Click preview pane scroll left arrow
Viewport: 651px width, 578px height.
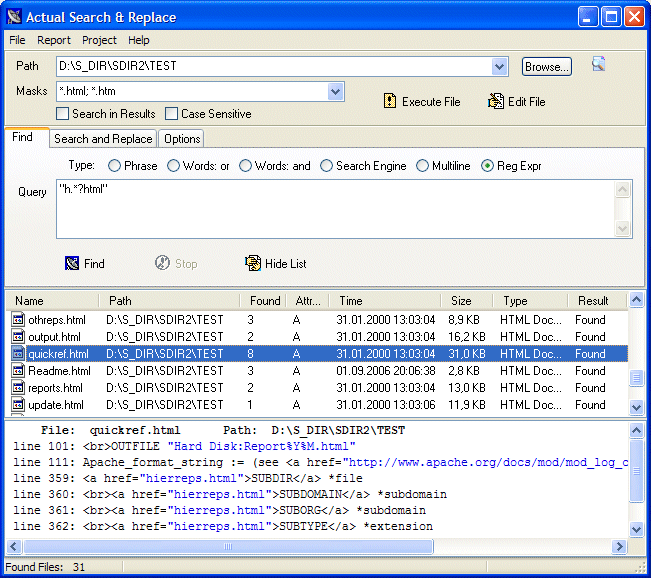tap(14, 546)
